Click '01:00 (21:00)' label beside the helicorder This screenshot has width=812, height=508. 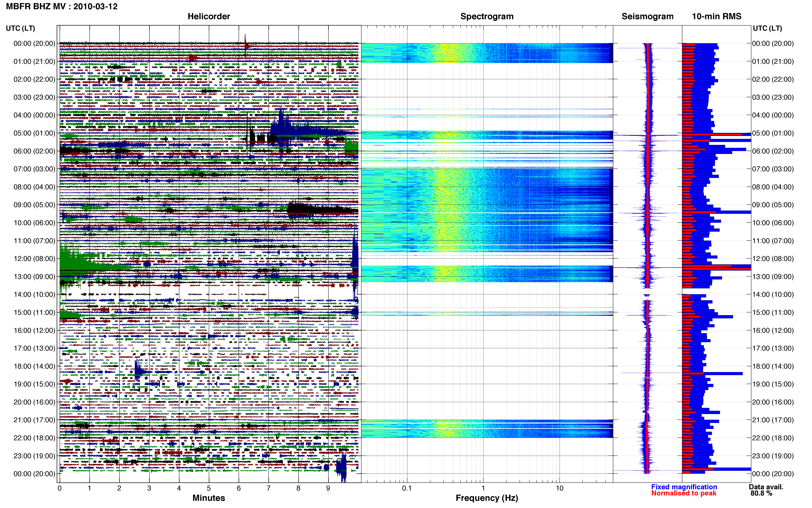(x=34, y=62)
